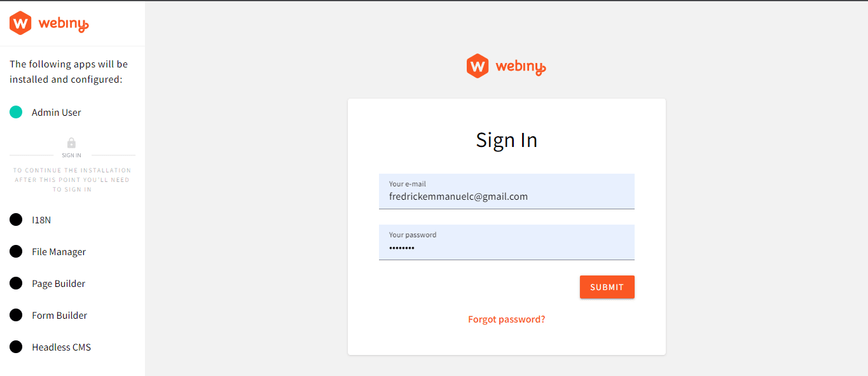Click the I18N step circle

click(x=16, y=220)
